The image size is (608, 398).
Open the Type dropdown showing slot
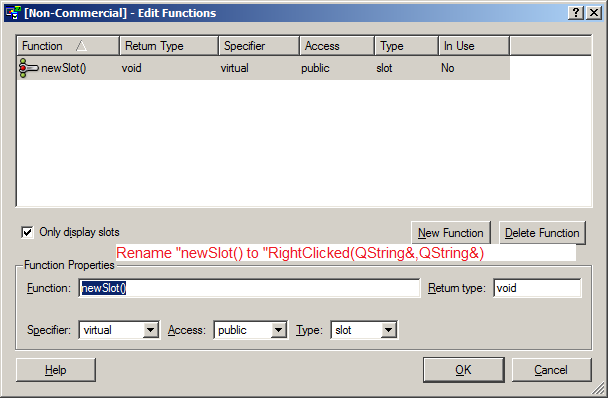click(388, 330)
